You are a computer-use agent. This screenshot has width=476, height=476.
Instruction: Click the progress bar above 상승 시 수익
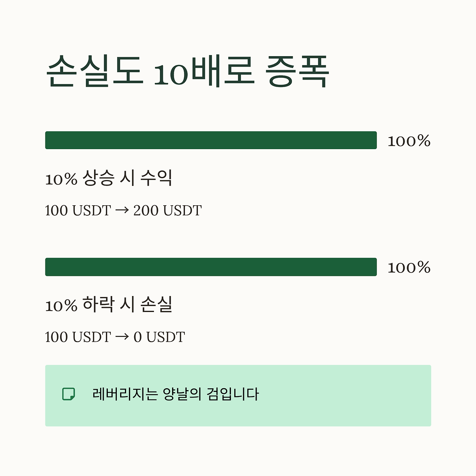point(211,140)
